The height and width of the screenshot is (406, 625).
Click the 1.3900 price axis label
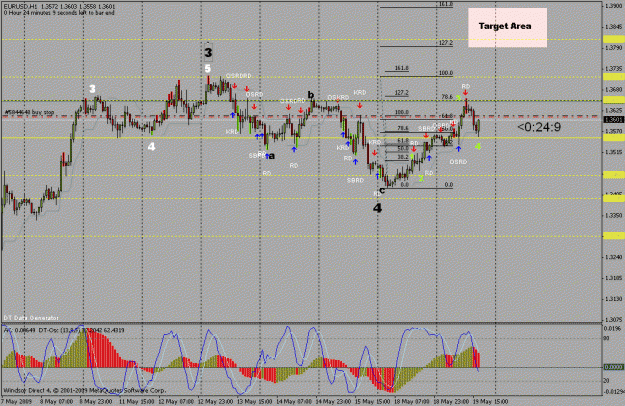click(613, 6)
